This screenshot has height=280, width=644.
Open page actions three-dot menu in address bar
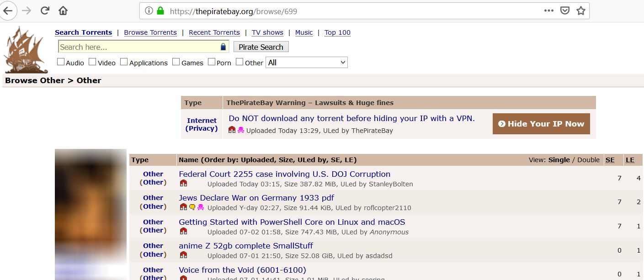549,11
